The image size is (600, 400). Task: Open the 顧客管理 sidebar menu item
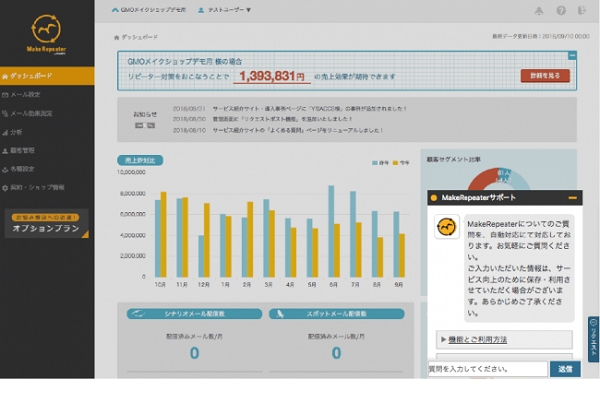[x=47, y=150]
